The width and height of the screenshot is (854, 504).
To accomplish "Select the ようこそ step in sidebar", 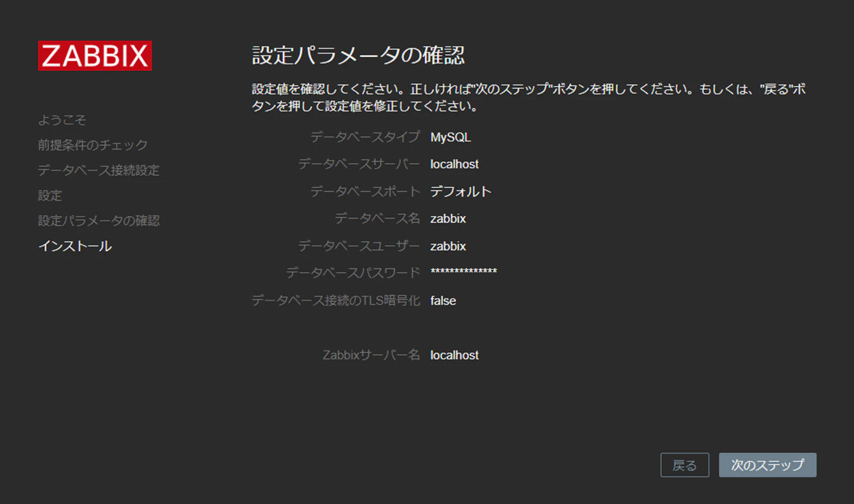I will (x=62, y=120).
